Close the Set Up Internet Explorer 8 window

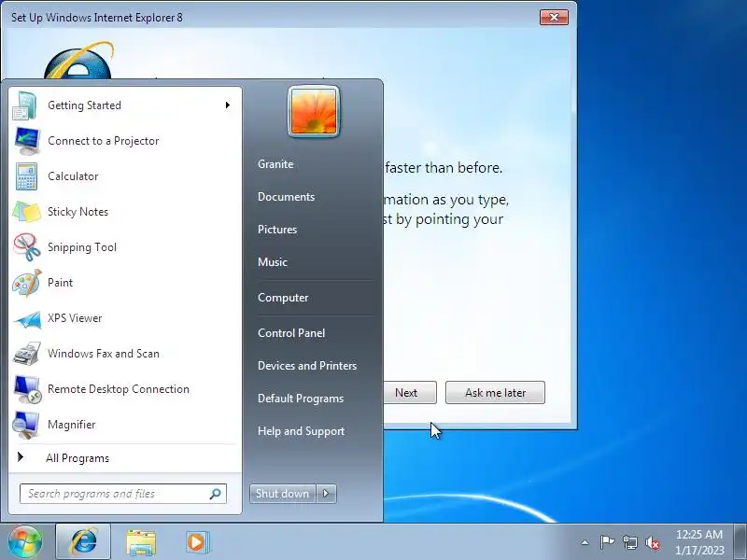tap(554, 17)
